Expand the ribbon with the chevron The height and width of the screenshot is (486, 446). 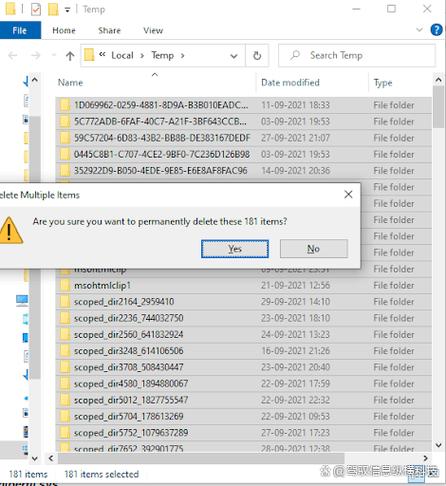point(419,30)
